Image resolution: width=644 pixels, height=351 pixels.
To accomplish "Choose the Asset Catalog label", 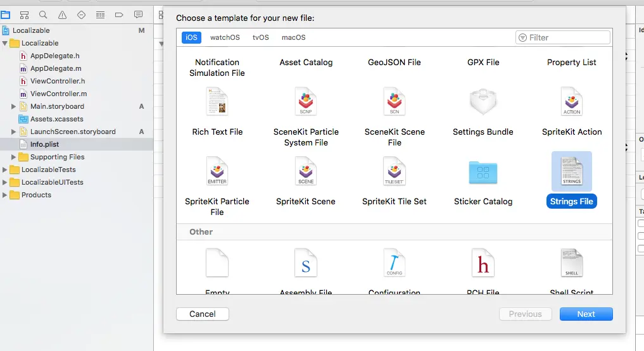I will click(306, 63).
